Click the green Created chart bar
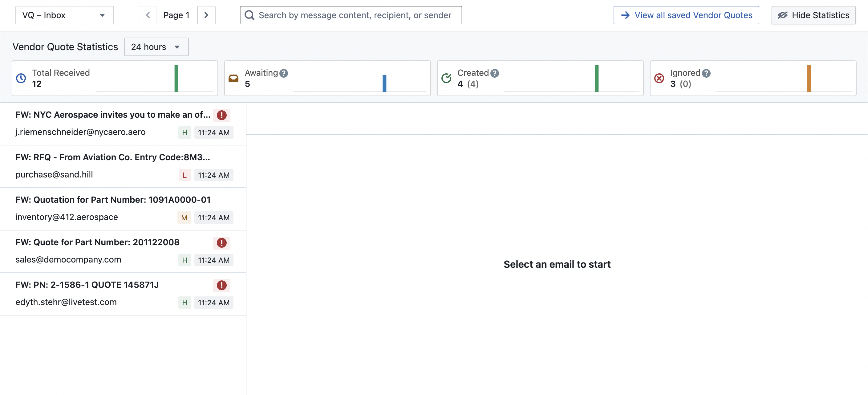The image size is (868, 395). pyautogui.click(x=596, y=78)
